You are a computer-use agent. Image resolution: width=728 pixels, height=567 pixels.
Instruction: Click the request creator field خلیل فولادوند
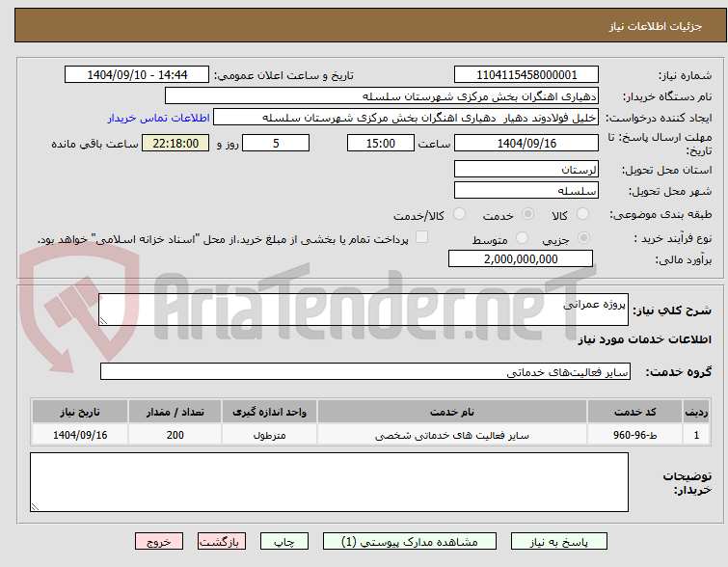406,118
